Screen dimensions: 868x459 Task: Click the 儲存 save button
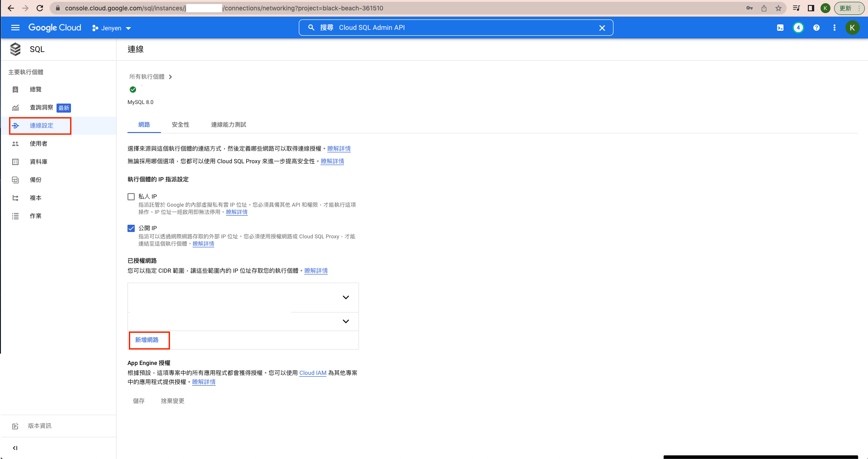(139, 401)
